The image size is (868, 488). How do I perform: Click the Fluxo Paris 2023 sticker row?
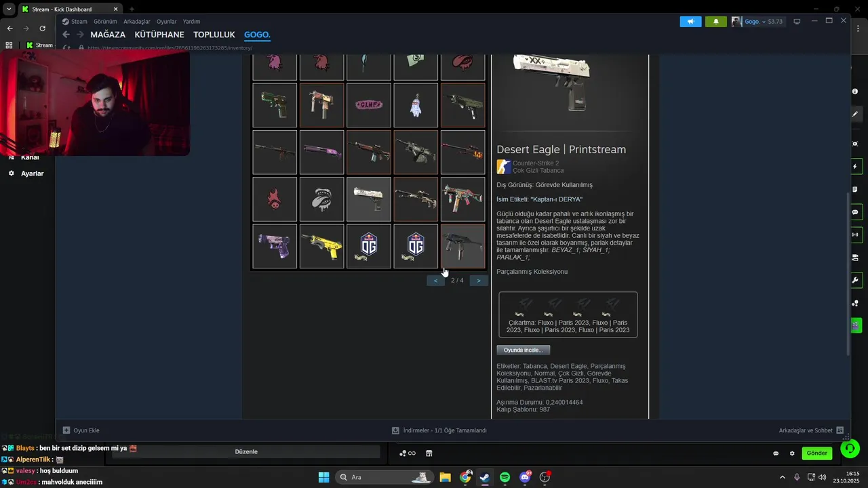pyautogui.click(x=568, y=314)
